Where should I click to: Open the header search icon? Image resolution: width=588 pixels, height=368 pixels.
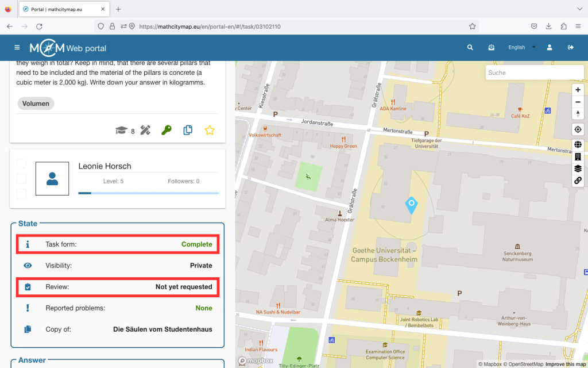click(470, 48)
